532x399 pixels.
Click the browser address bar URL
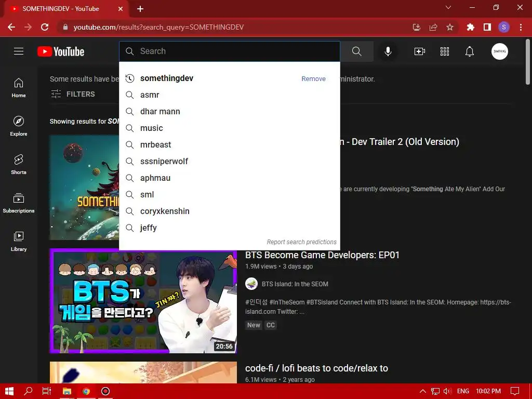pos(158,27)
